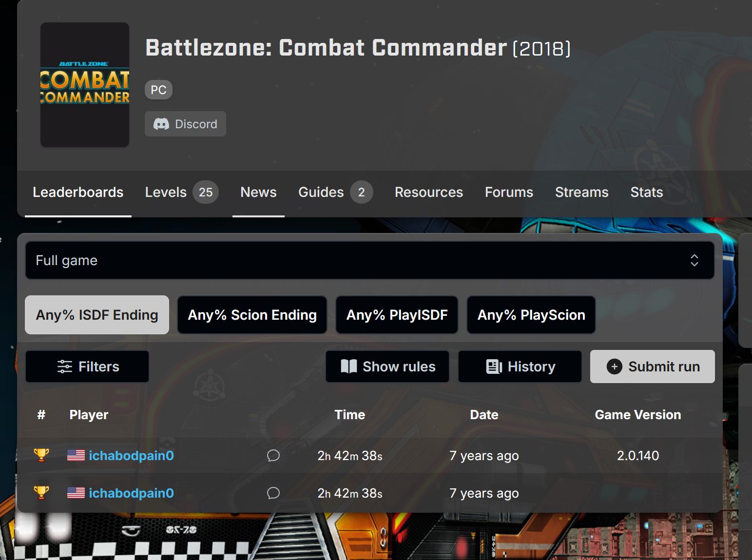Go to the Forums tab
The height and width of the screenshot is (560, 752).
(x=509, y=192)
